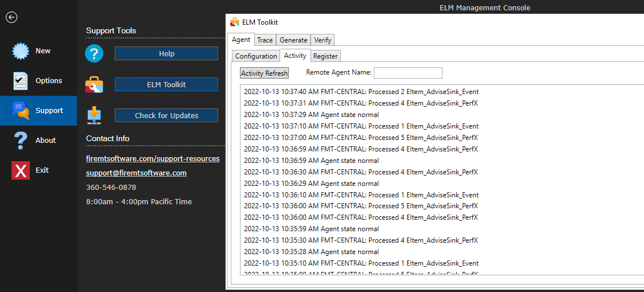Click the Check for Updates download icon
The image size is (644, 292).
[94, 115]
